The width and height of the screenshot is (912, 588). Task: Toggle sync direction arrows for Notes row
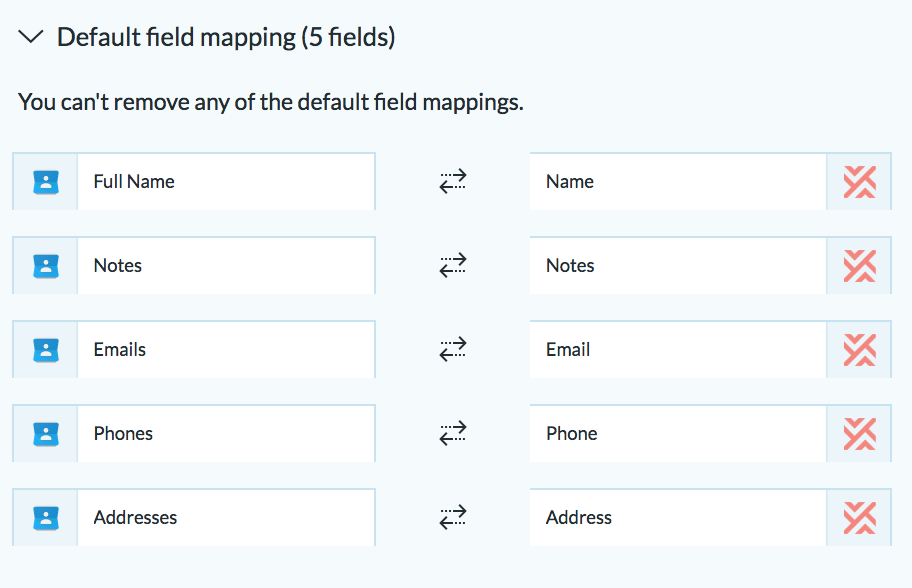pyautogui.click(x=453, y=265)
